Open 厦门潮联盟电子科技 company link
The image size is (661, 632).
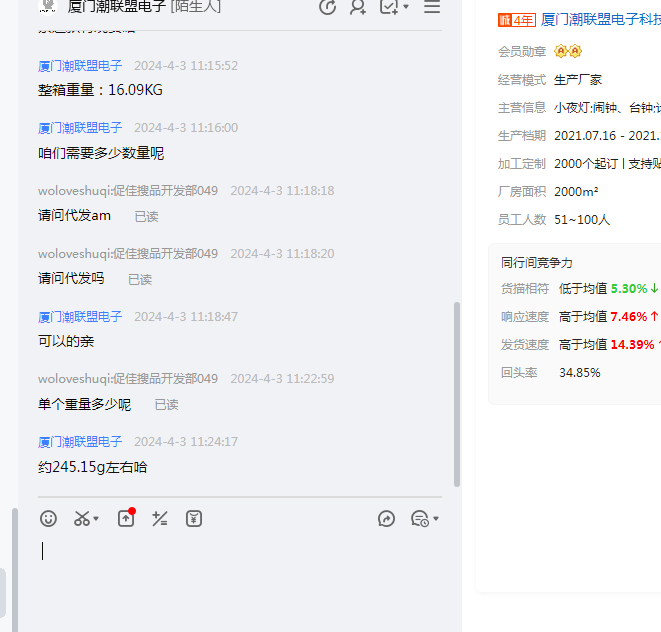click(x=600, y=19)
